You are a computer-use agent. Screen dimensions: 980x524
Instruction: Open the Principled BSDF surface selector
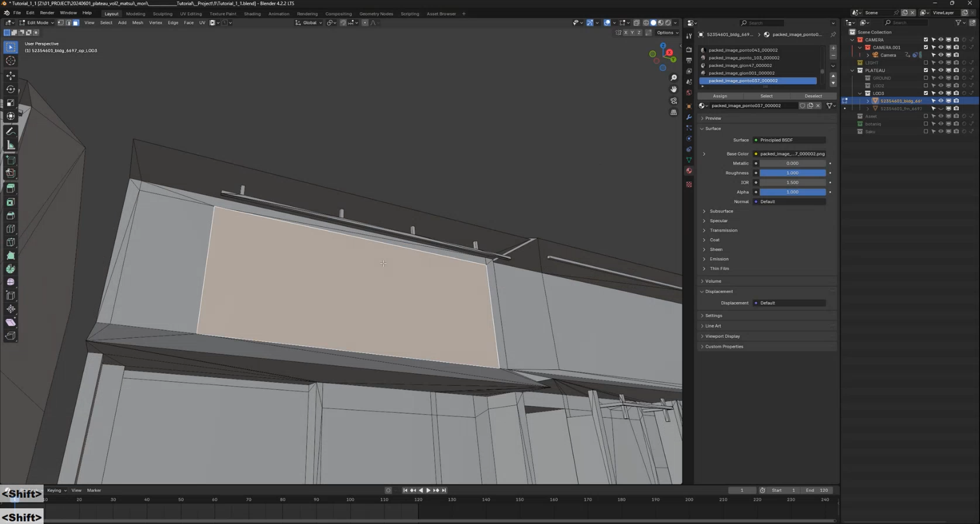tap(789, 140)
